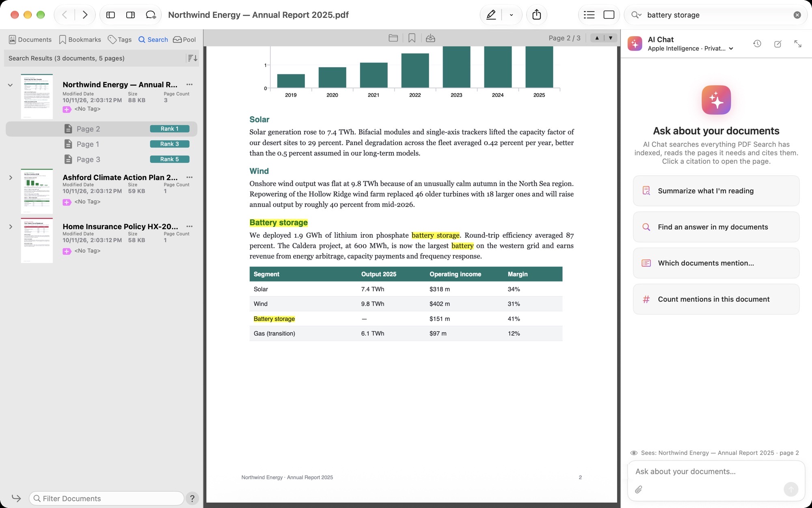Open the Pool tab

tap(184, 39)
